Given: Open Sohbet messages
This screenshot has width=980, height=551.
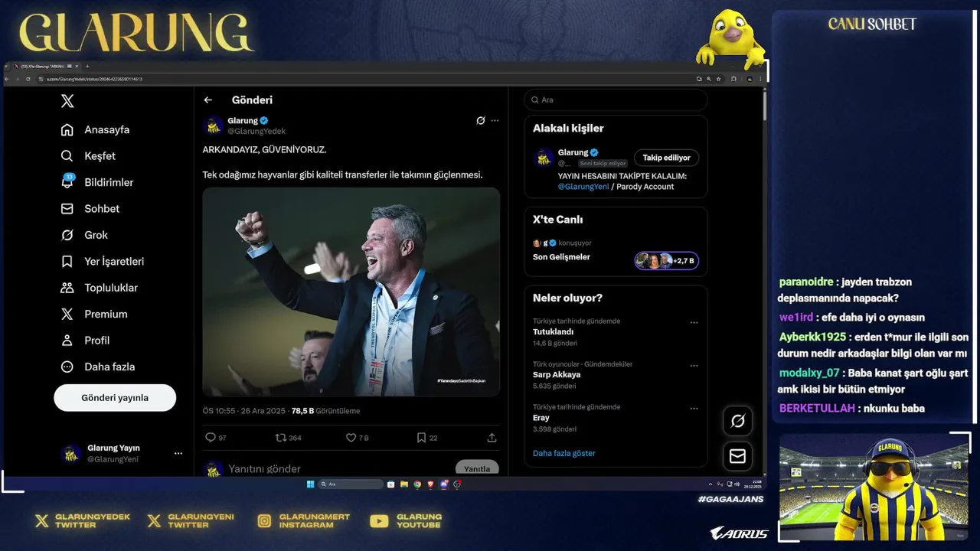Looking at the screenshot, I should (90, 209).
